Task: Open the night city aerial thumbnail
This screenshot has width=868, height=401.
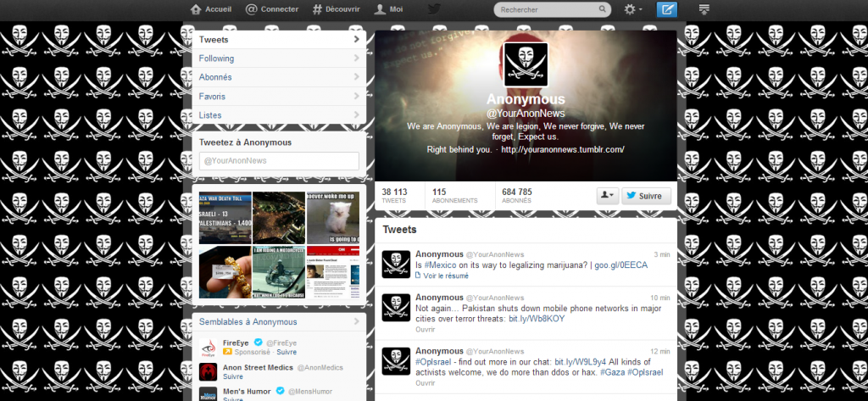Action: 279,218
